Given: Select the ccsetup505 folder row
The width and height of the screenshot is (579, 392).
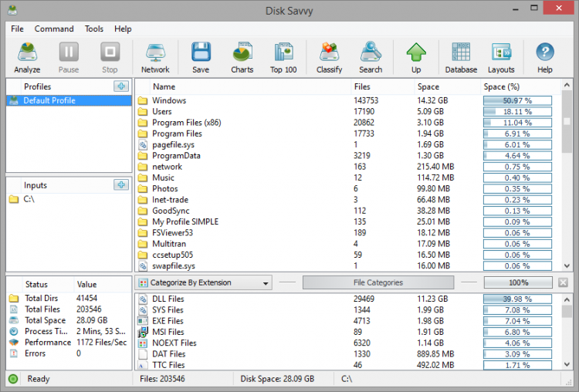Looking at the screenshot, I should click(x=347, y=255).
